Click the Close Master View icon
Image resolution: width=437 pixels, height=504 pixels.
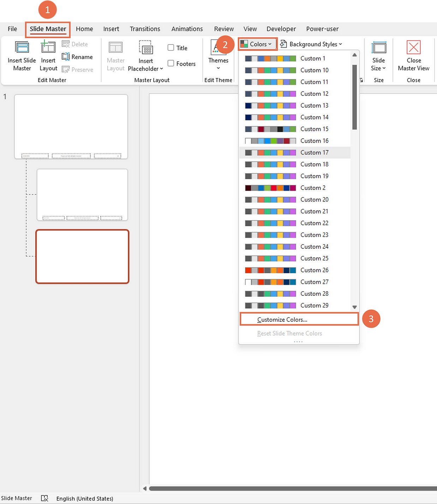[x=413, y=48]
